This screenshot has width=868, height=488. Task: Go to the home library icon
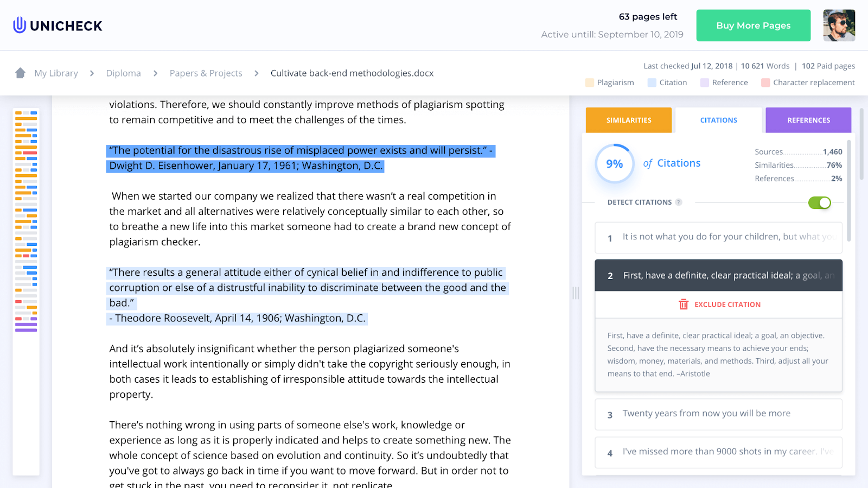20,73
